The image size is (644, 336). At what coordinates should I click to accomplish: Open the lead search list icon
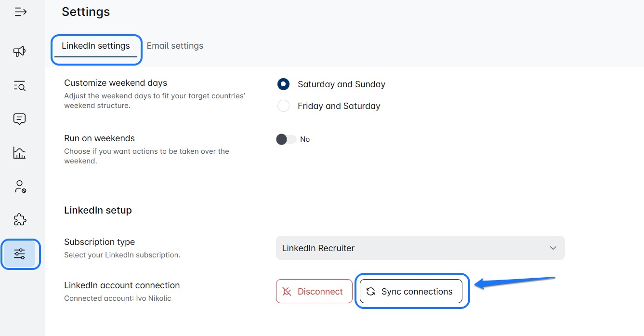click(x=19, y=86)
